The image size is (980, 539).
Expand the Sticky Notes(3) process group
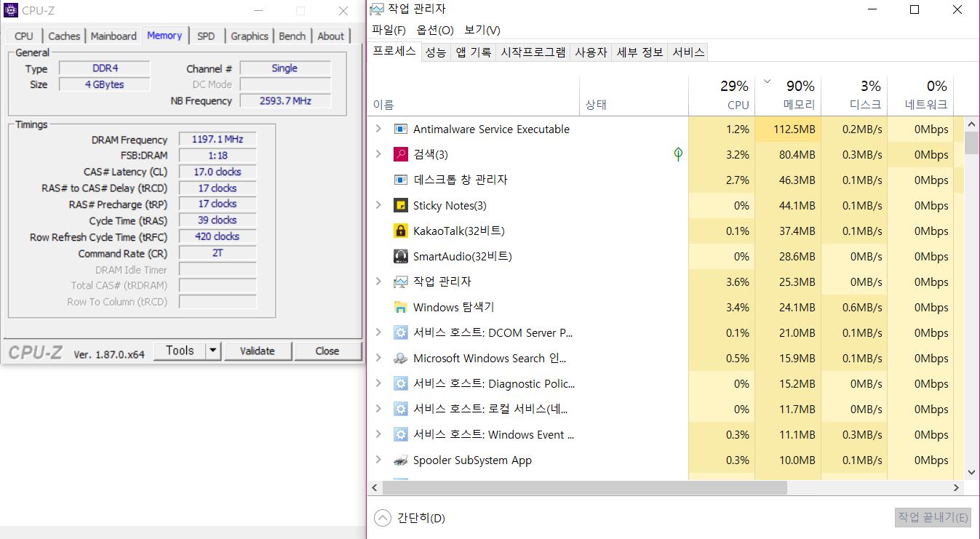click(x=378, y=205)
